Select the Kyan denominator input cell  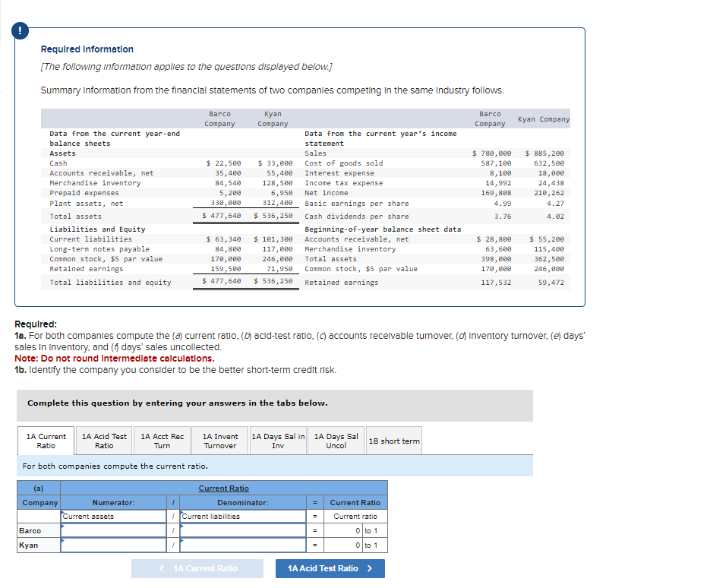click(x=243, y=545)
